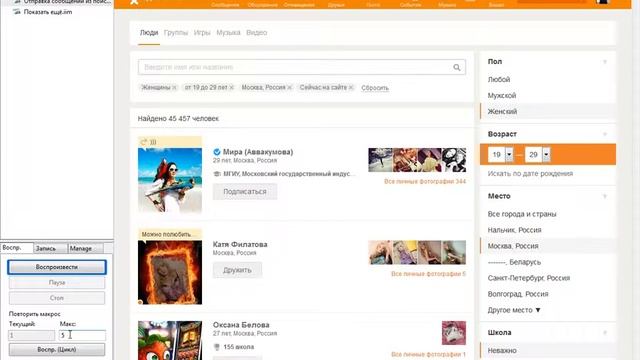Switch to the Группы tab

point(176,33)
